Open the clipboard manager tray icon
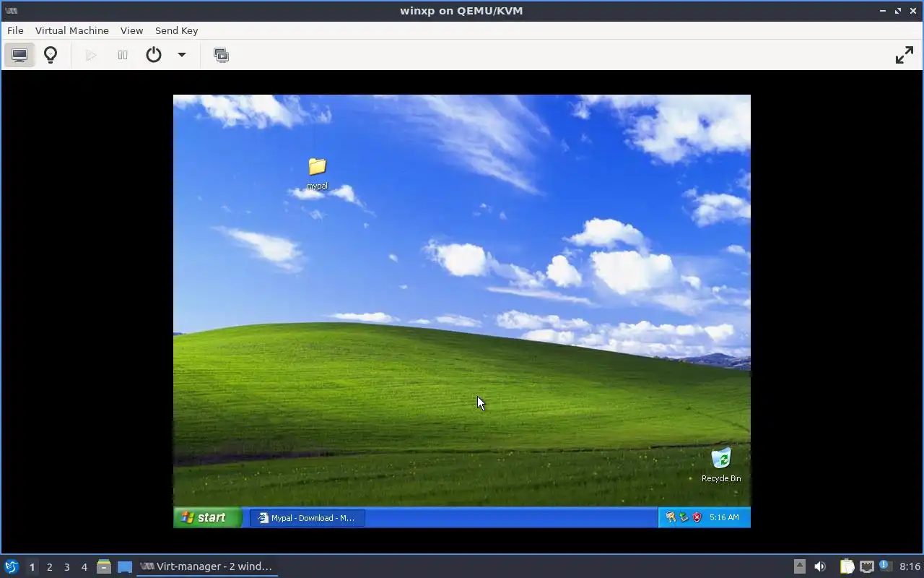Image resolution: width=924 pixels, height=578 pixels. 847,566
